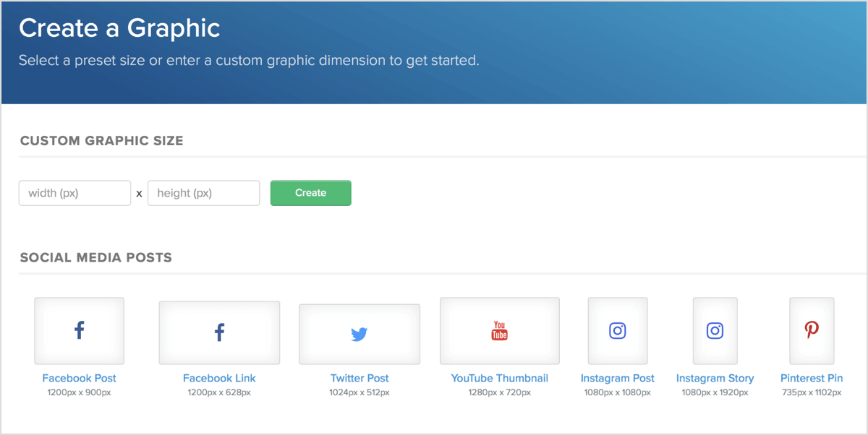Focus the width (px) input field
The width and height of the screenshot is (868, 435).
75,193
